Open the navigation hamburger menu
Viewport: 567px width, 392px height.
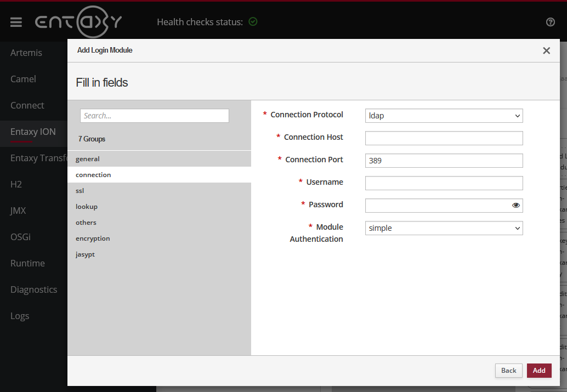(16, 22)
